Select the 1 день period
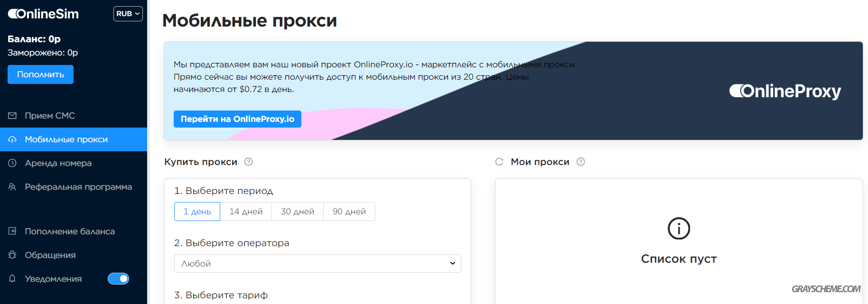868x304 pixels. 197,212
